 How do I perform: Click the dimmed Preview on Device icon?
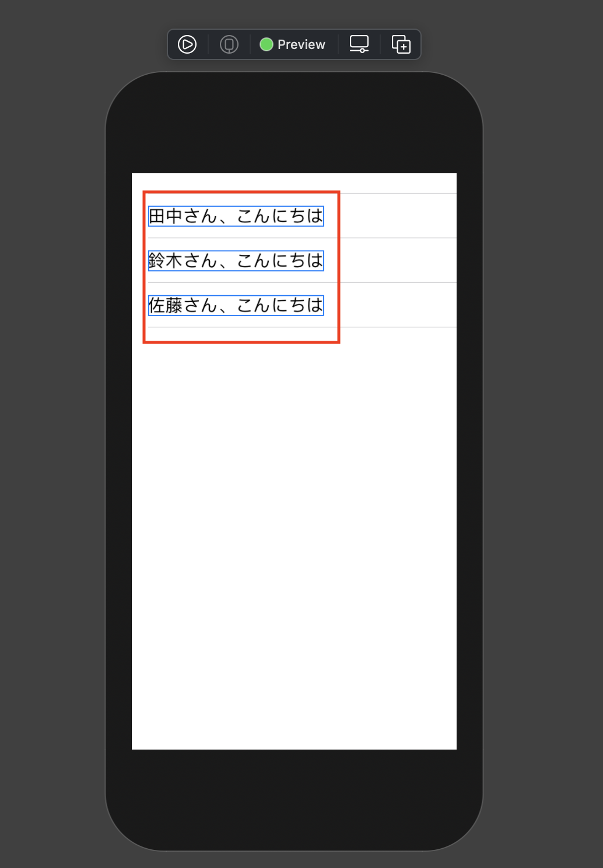pos(229,44)
